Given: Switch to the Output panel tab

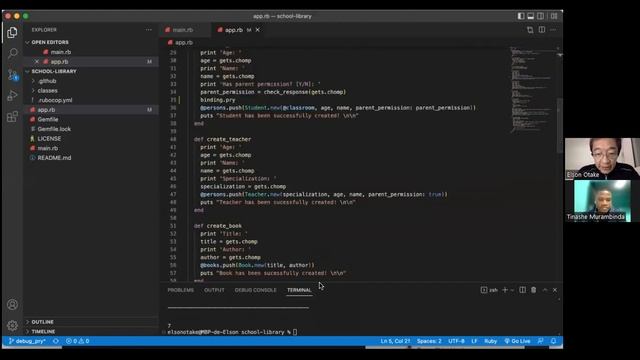Looking at the screenshot, I should click(x=214, y=290).
